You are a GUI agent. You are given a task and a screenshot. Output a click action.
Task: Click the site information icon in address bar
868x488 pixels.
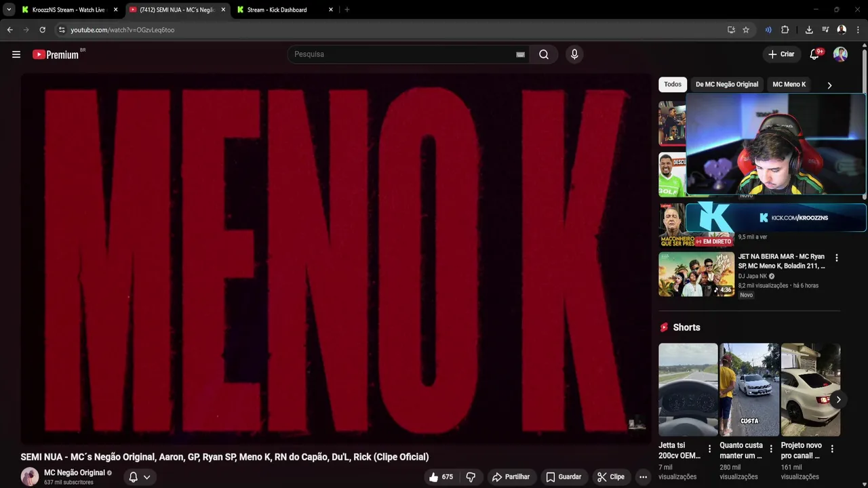[x=62, y=30]
